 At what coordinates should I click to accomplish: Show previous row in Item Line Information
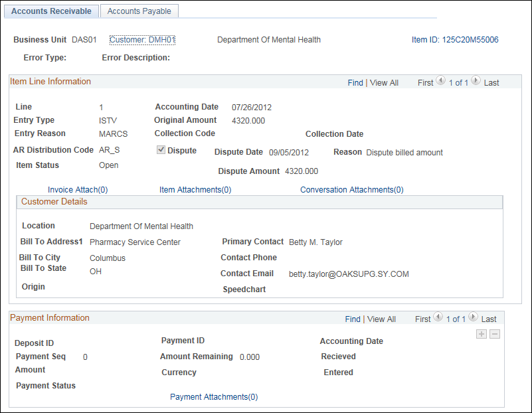click(440, 81)
